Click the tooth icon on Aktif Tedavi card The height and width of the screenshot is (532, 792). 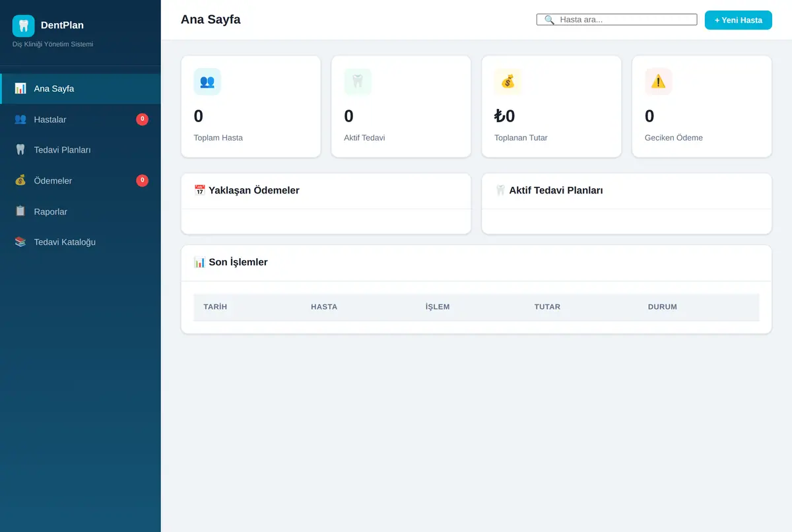358,81
